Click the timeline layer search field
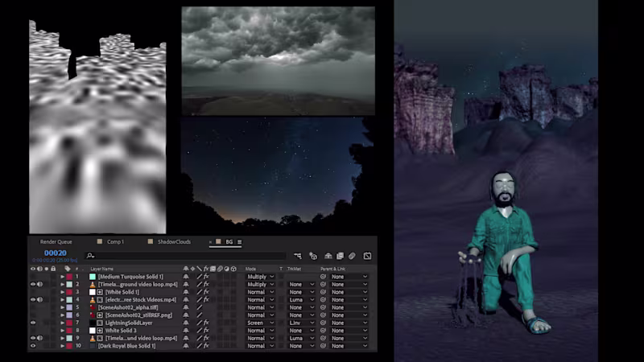The image size is (644, 362). tap(185, 256)
